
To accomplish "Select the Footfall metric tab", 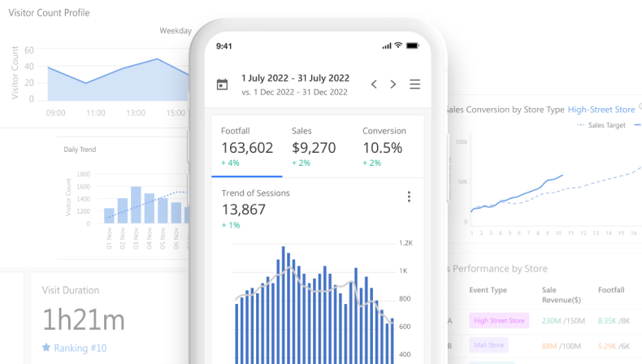I will click(247, 146).
